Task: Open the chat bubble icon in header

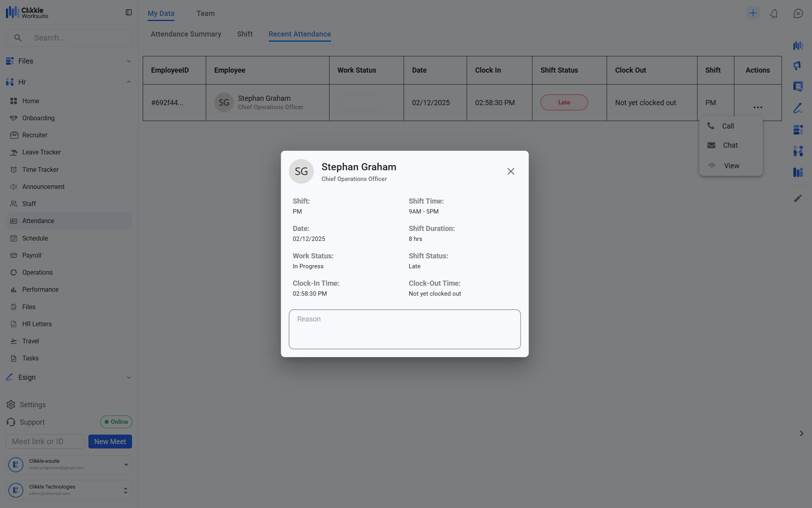Action: click(x=798, y=13)
